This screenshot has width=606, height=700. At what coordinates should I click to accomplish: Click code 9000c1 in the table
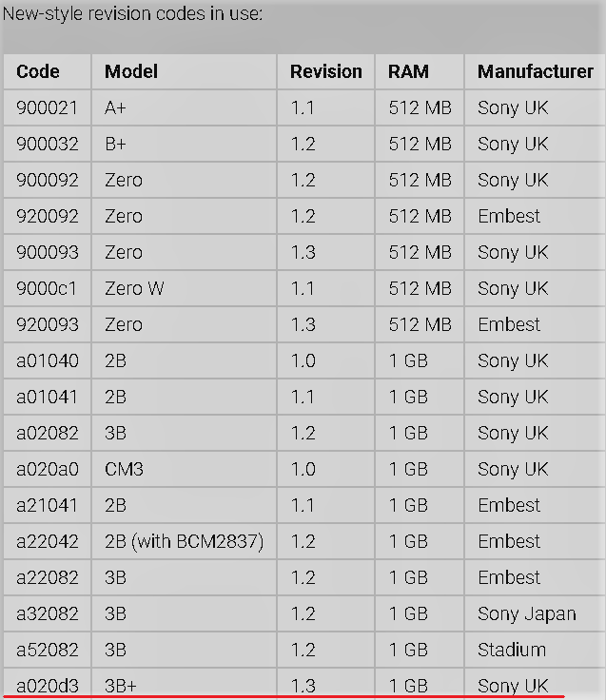point(48,288)
